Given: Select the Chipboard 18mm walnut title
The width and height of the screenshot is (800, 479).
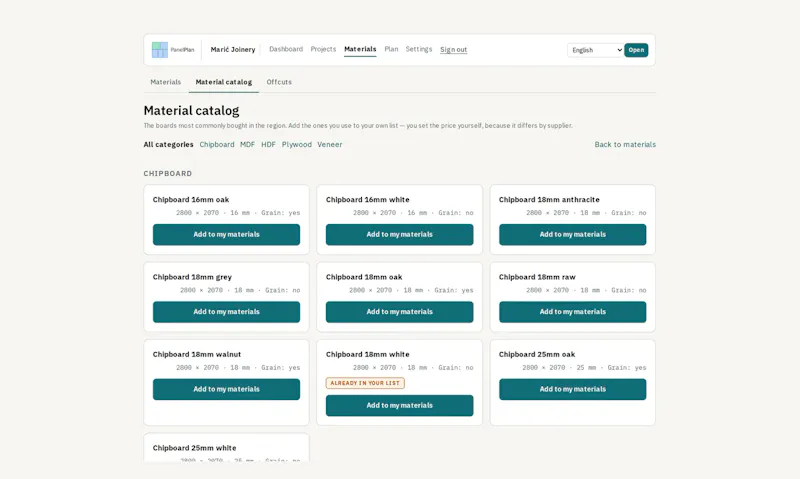Looking at the screenshot, I should pyautogui.click(x=197, y=355).
